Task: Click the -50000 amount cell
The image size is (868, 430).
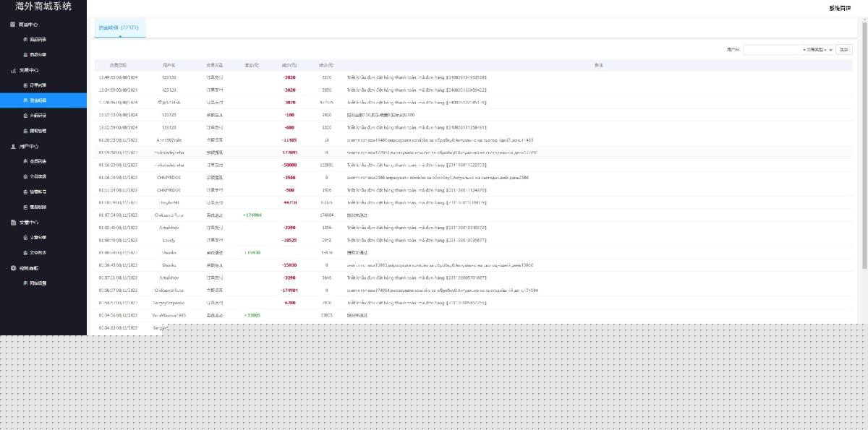Action: click(x=289, y=165)
